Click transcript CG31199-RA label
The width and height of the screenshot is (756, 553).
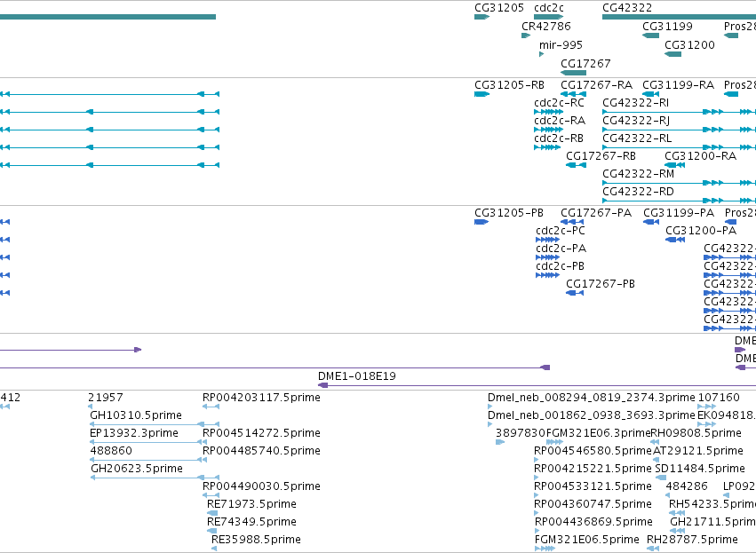[x=679, y=85]
